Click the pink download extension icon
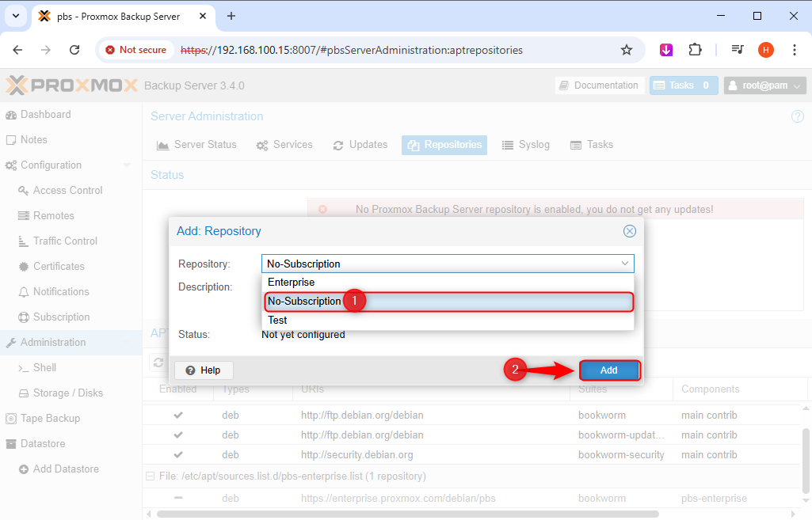The height and width of the screenshot is (520, 812). coord(666,50)
